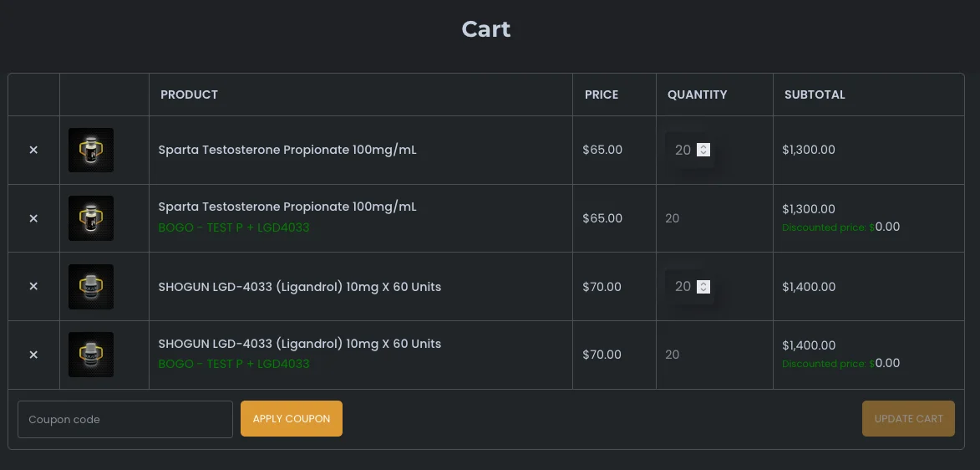The image size is (980, 470).
Task: Increase the SHOGUN LGD-4033 quantity with the up arrow
Action: point(703,284)
